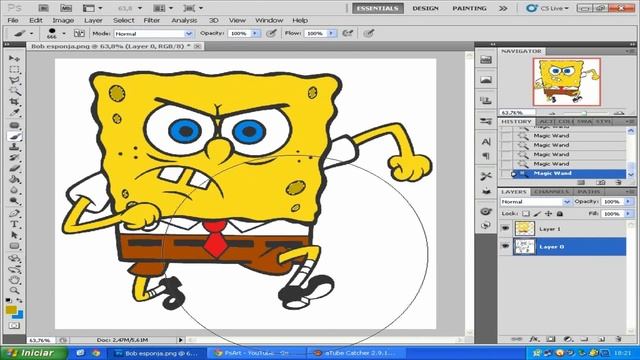Select the Type tool
This screenshot has width=640, height=360.
14,224
